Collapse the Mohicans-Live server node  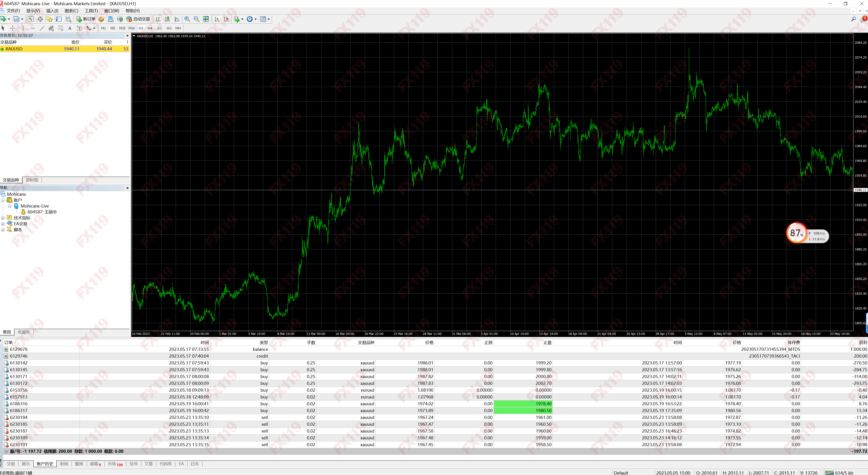[10, 206]
